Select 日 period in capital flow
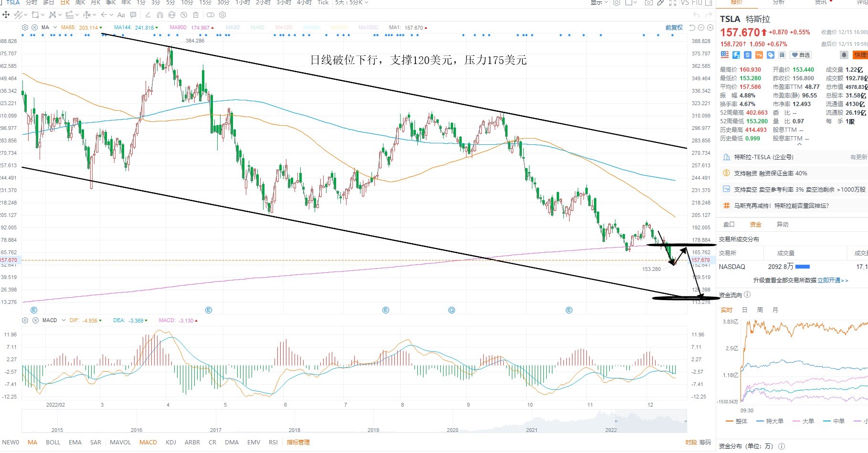The height and width of the screenshot is (453, 868). click(745, 310)
